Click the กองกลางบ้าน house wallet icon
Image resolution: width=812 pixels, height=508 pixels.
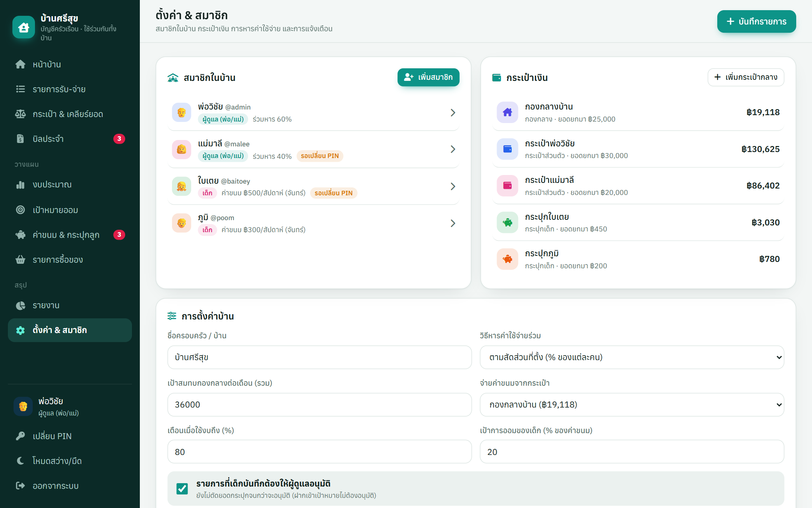coord(507,112)
